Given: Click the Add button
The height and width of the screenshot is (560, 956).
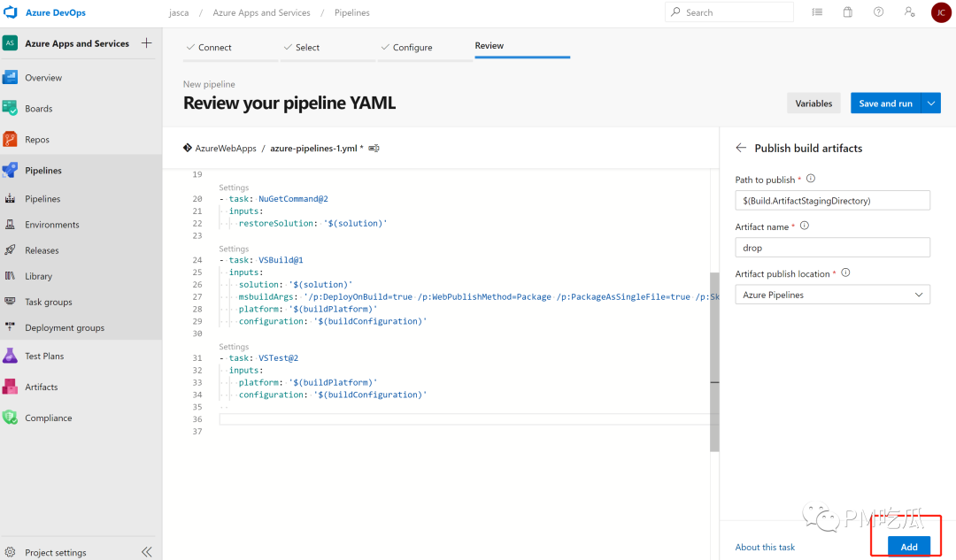Looking at the screenshot, I should click(x=909, y=547).
